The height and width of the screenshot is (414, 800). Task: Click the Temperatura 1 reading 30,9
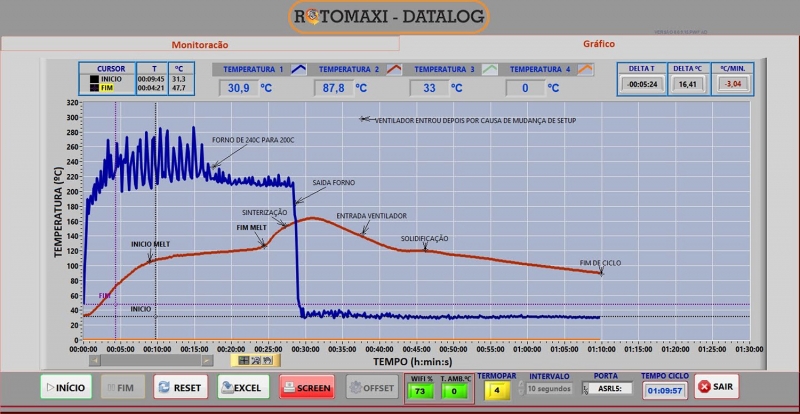[x=238, y=88]
